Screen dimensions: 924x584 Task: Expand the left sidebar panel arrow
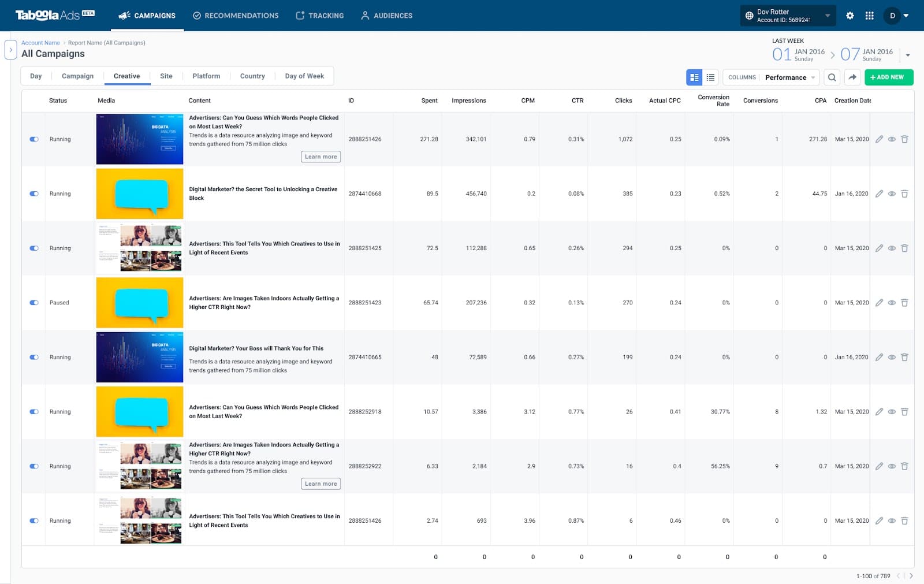(x=10, y=50)
